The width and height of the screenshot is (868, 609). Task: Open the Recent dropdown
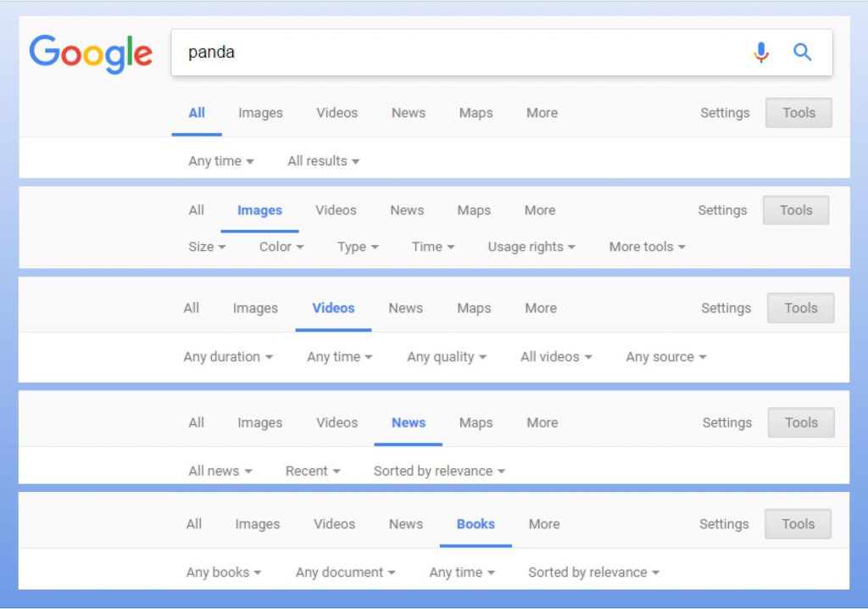click(313, 471)
